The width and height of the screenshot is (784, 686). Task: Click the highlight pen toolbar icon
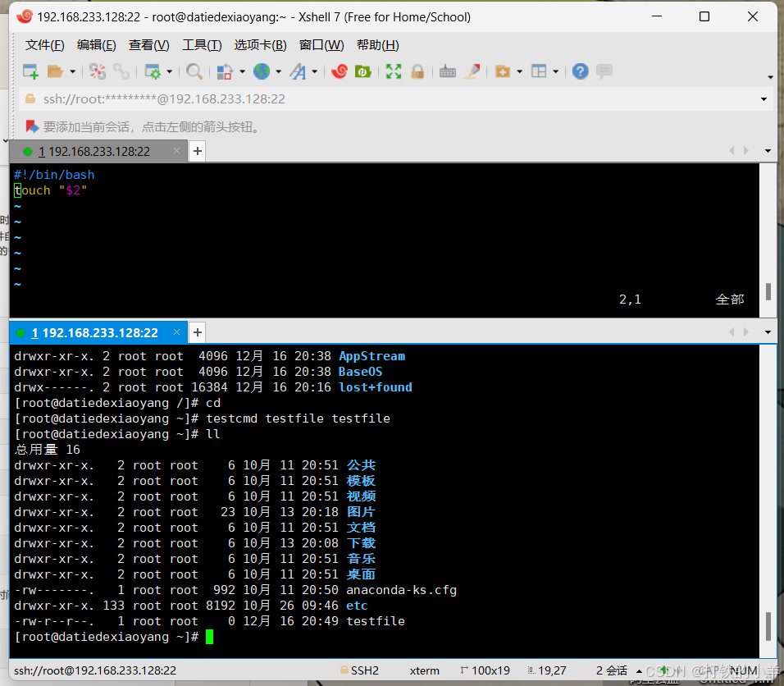[472, 71]
